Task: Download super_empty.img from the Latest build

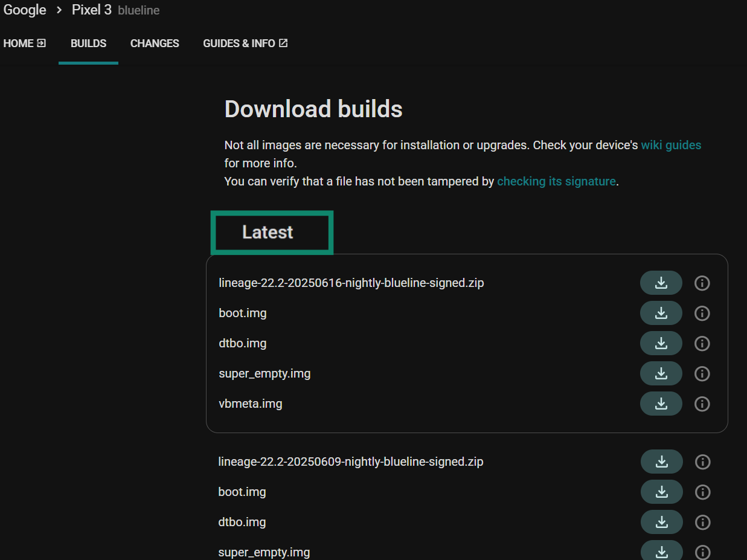Action: (x=661, y=373)
